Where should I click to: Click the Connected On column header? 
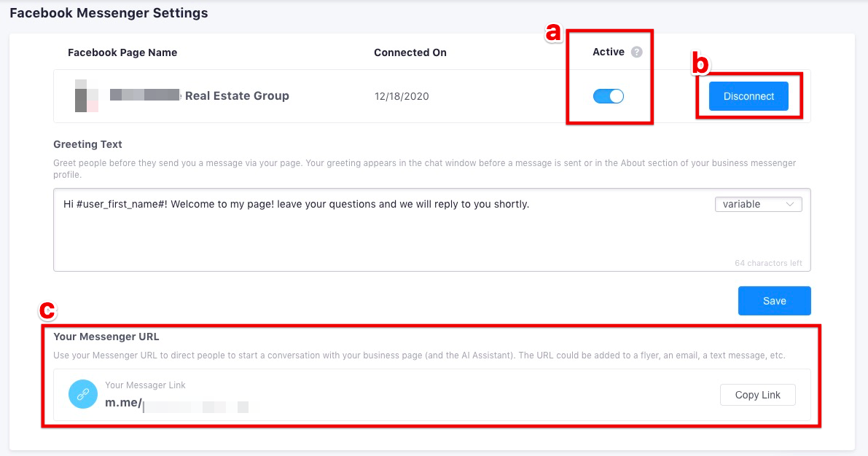point(410,52)
